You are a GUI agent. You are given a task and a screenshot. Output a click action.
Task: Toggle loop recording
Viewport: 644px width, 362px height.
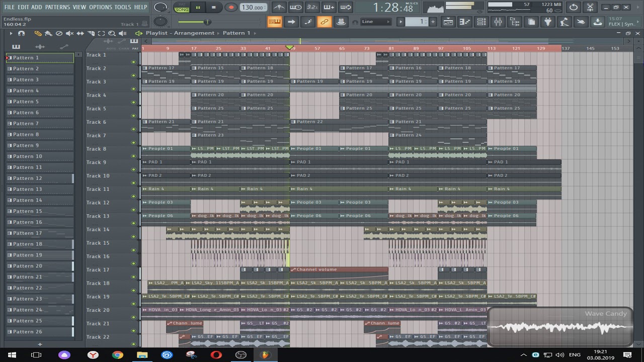[x=345, y=7]
